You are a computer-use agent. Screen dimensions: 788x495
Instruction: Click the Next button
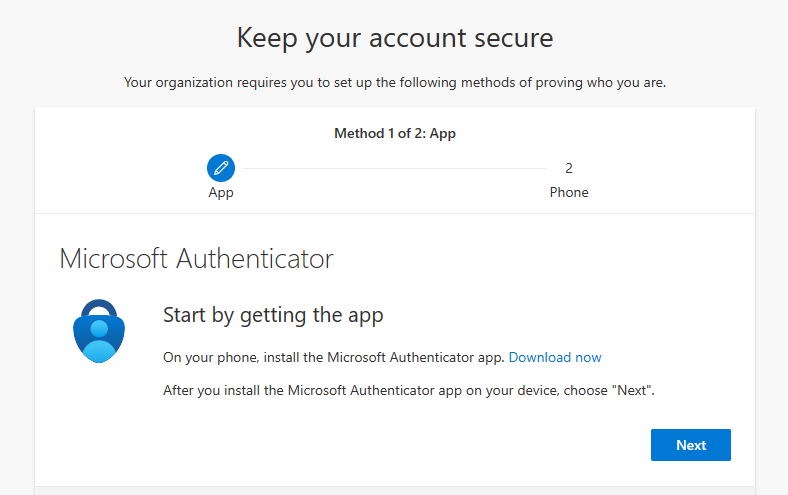[691, 445]
